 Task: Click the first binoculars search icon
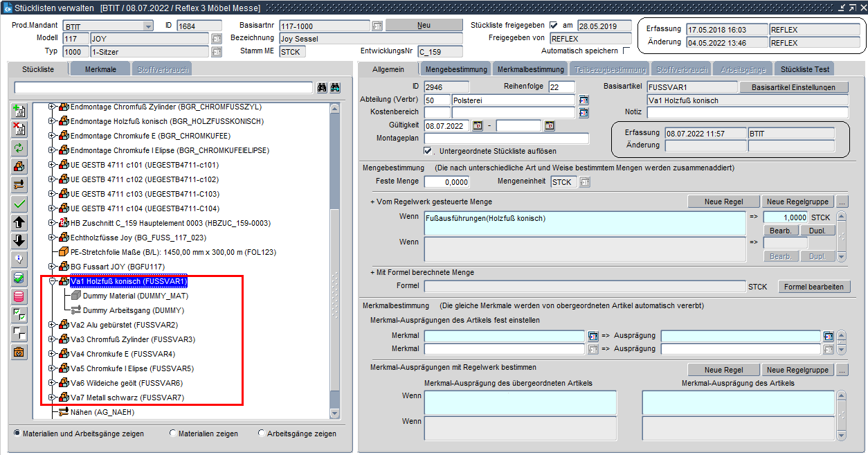click(x=322, y=88)
